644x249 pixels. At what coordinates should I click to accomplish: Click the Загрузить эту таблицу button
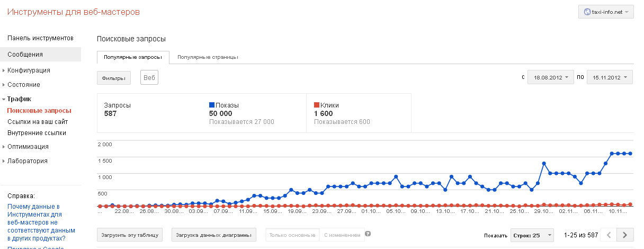130,234
